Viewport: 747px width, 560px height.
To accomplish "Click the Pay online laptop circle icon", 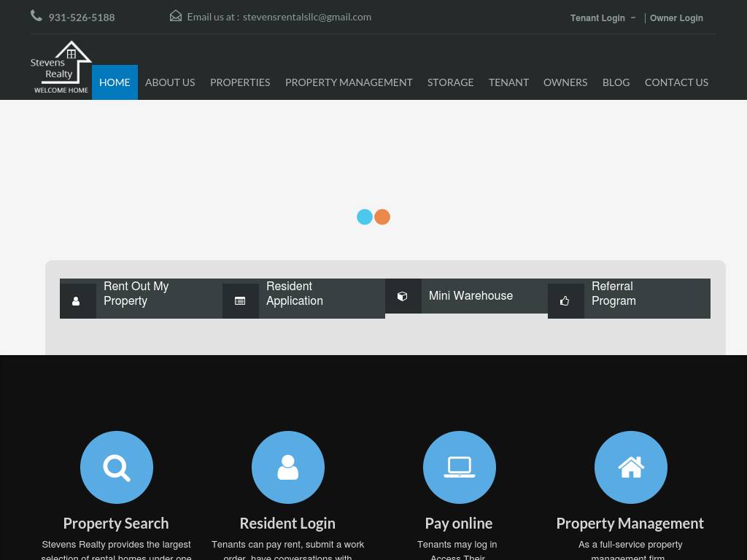I will [x=460, y=467].
